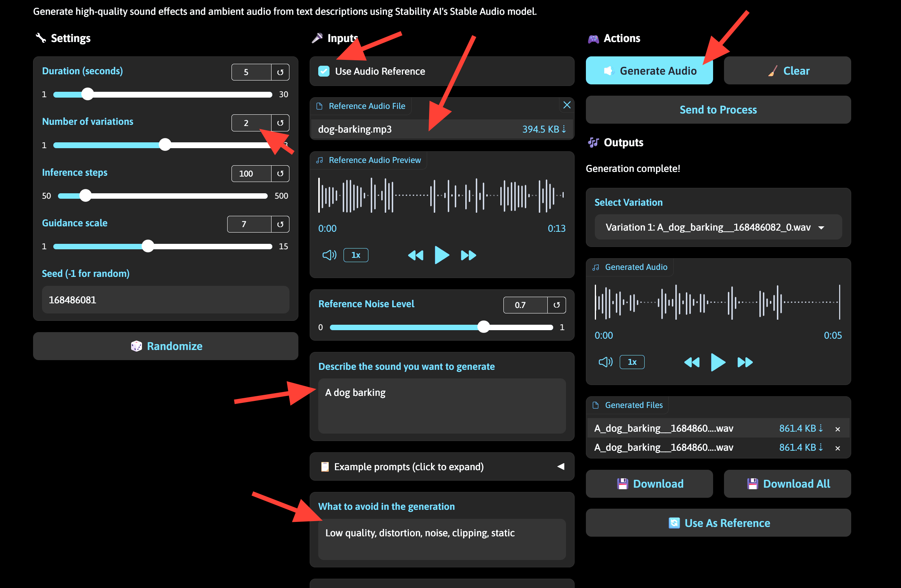This screenshot has height=588, width=901.
Task: Reset the Reference Noise Level value
Action: click(557, 305)
